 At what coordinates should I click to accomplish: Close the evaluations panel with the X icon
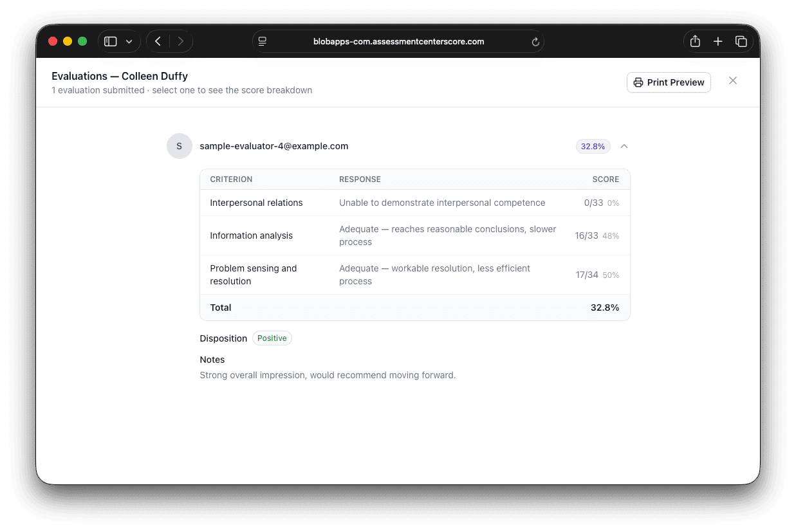(733, 80)
